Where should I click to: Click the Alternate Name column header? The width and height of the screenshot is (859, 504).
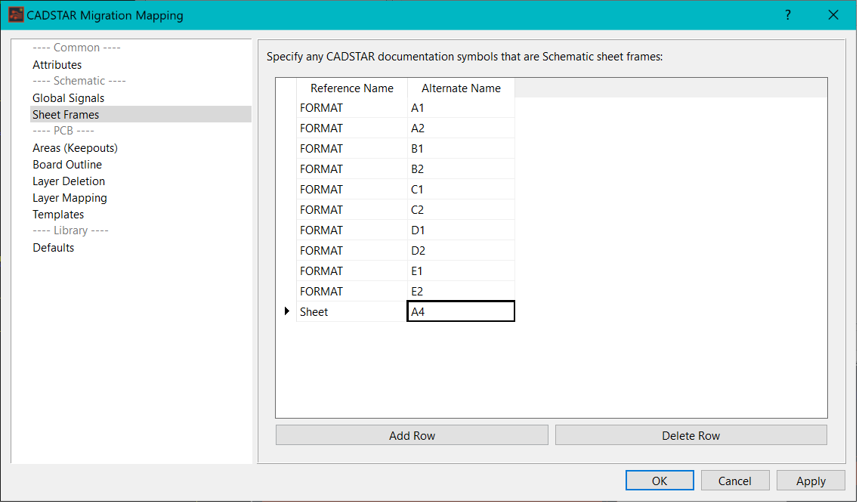(x=462, y=88)
